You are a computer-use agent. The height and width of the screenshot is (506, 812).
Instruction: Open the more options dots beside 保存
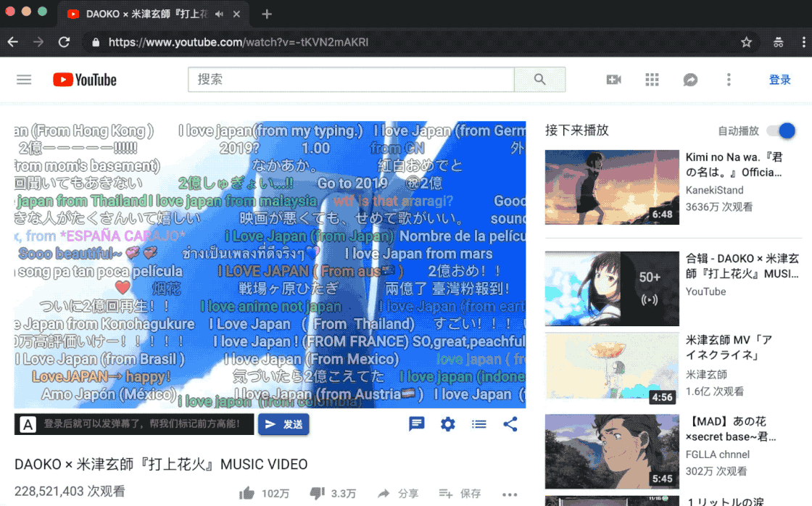[510, 494]
